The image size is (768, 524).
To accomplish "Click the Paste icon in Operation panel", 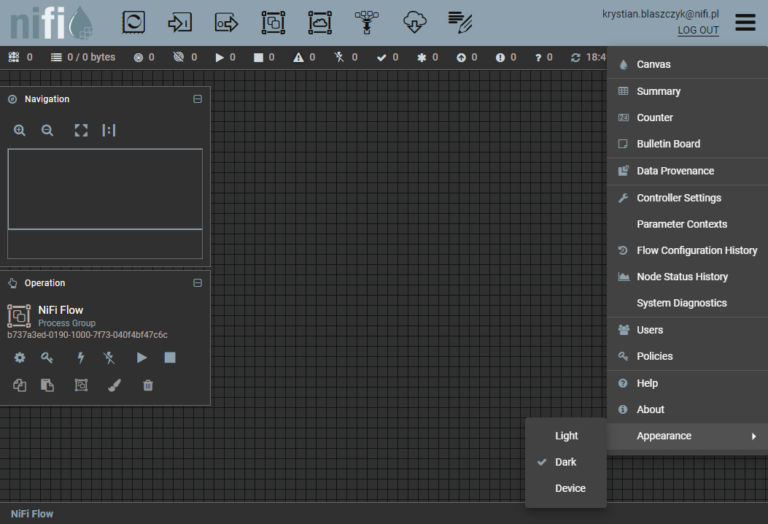I will [x=47, y=385].
